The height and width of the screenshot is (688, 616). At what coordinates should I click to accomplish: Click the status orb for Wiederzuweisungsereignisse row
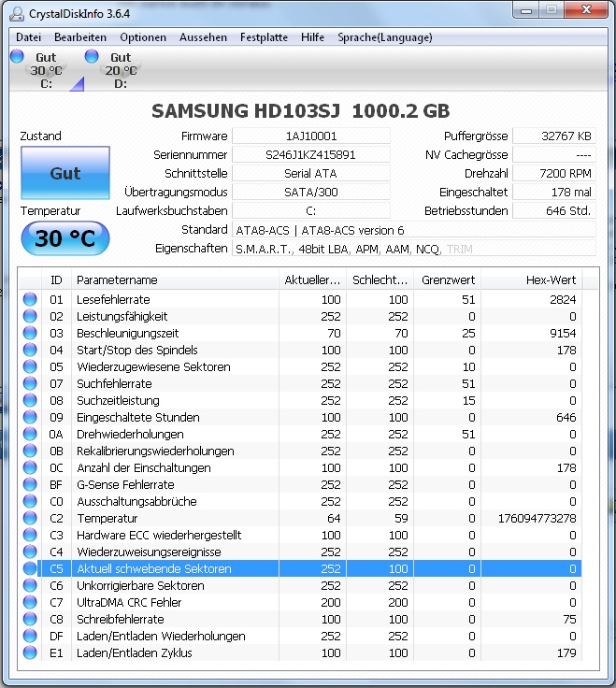click(x=30, y=552)
